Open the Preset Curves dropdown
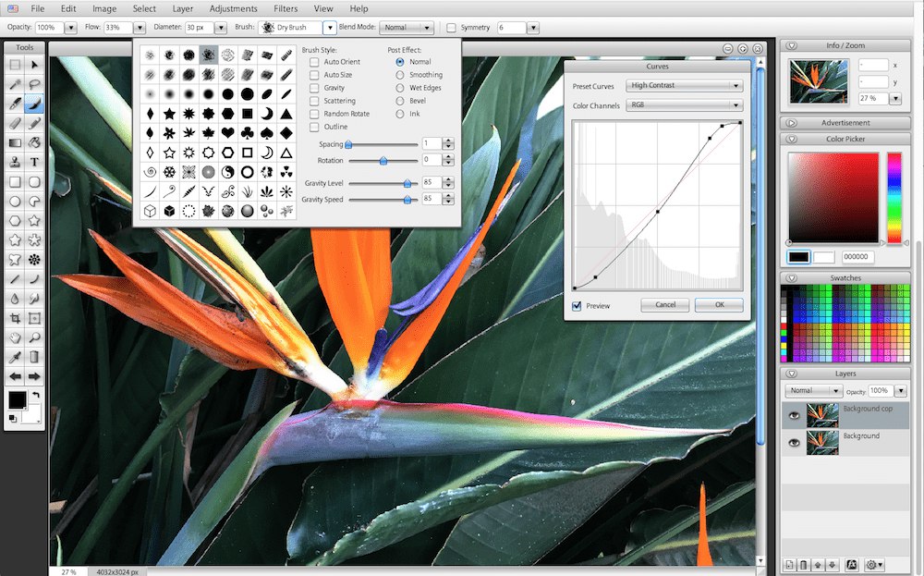This screenshot has height=576, width=924. tap(684, 85)
